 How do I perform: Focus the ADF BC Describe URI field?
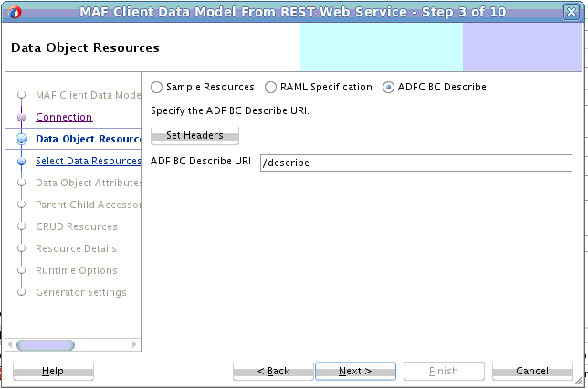click(x=416, y=163)
